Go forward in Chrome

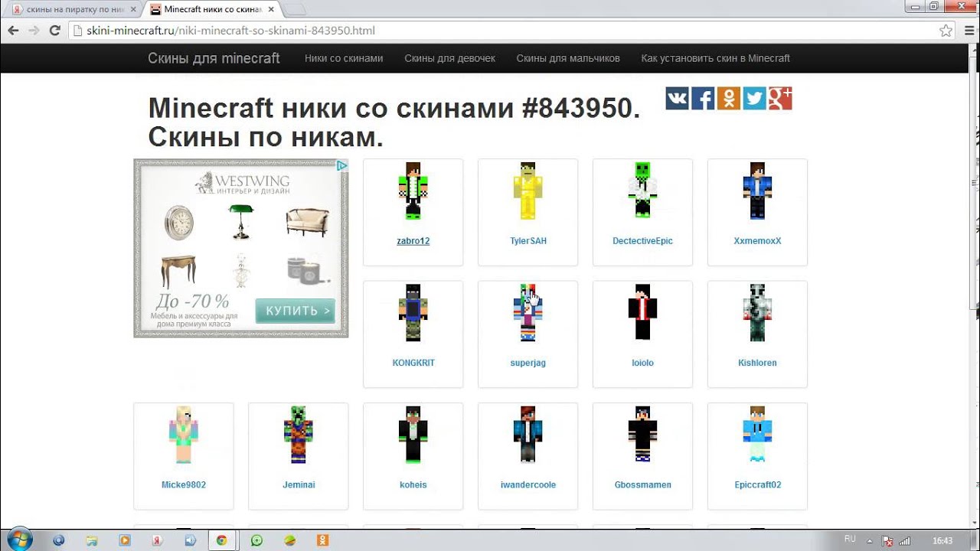click(34, 31)
